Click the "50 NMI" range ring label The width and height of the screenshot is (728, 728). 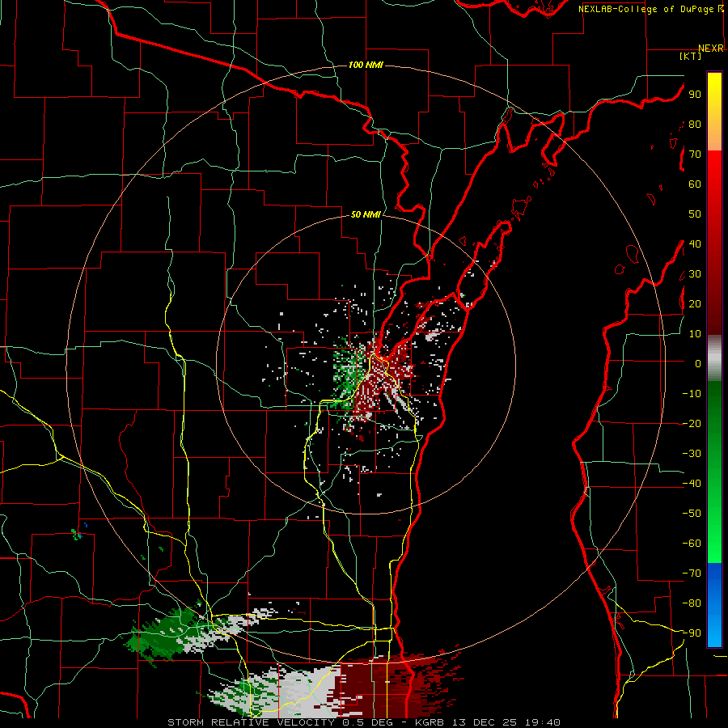click(x=366, y=214)
